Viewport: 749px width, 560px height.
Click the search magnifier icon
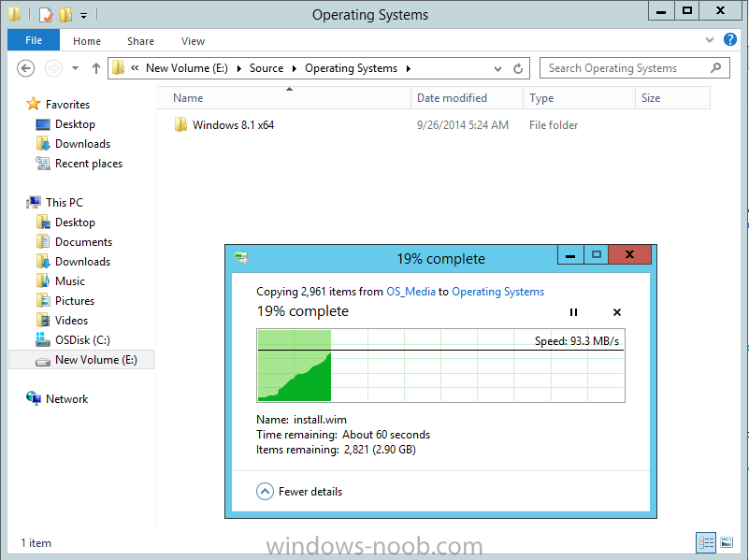[x=715, y=68]
